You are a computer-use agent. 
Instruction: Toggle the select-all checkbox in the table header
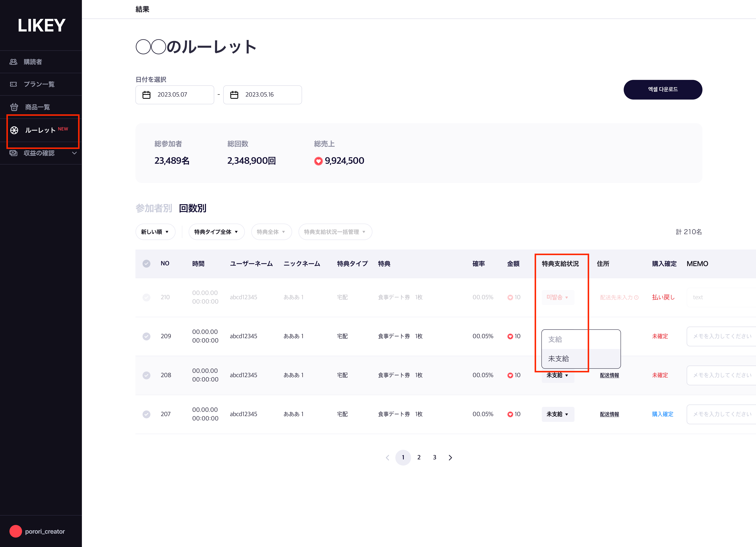coord(146,263)
